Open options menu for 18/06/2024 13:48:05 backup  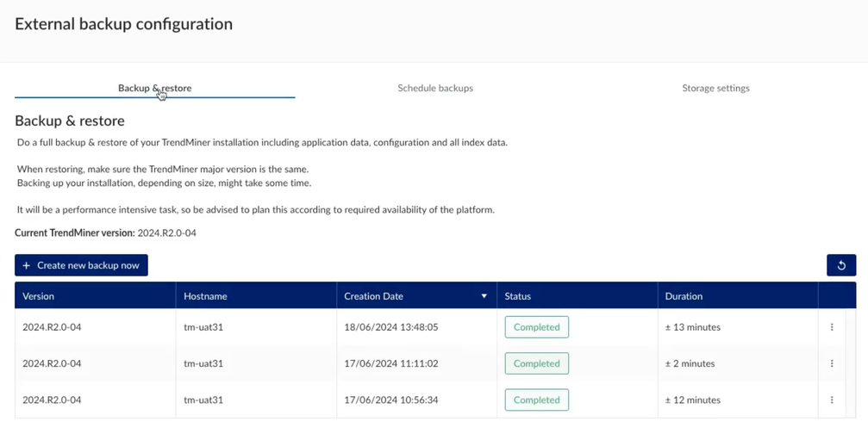coord(832,327)
